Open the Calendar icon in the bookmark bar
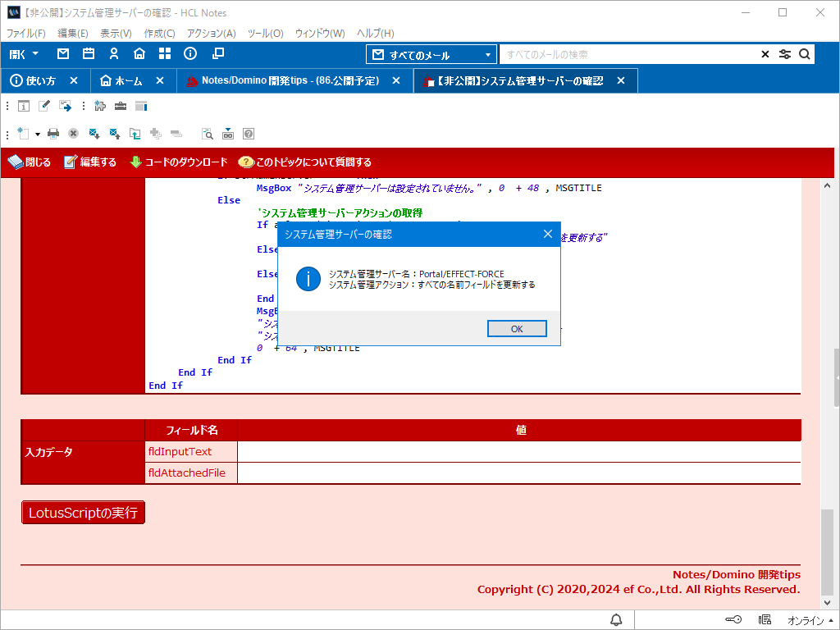The width and height of the screenshot is (840, 630). [x=89, y=54]
